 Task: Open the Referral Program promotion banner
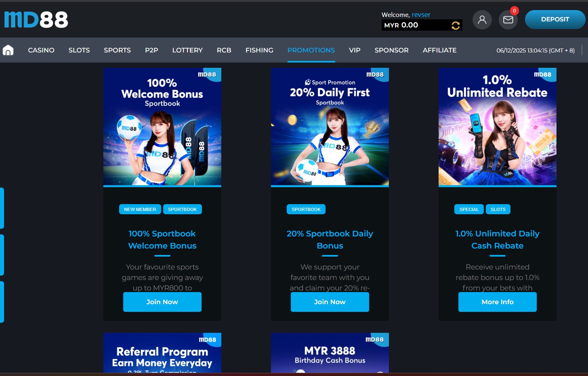click(x=162, y=353)
